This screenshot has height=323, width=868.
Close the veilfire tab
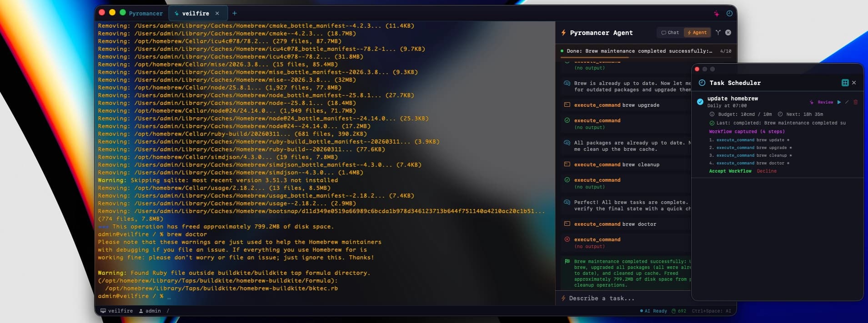tap(217, 13)
